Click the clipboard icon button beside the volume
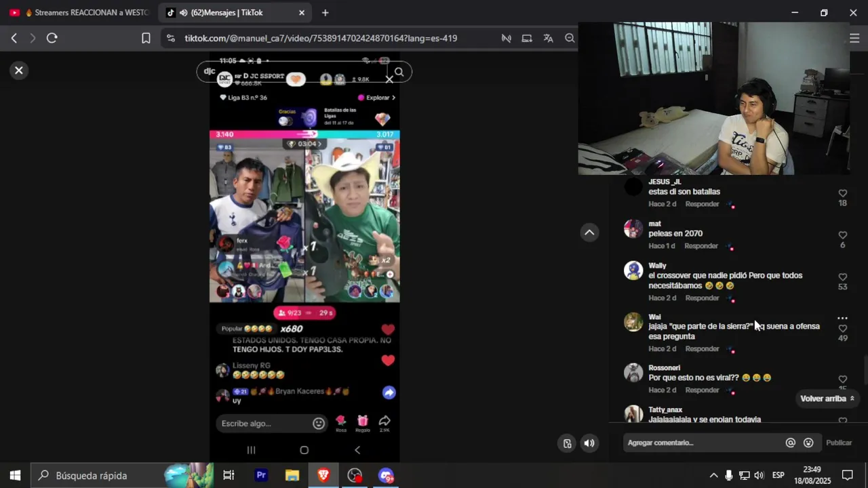868x488 pixels. (x=567, y=443)
